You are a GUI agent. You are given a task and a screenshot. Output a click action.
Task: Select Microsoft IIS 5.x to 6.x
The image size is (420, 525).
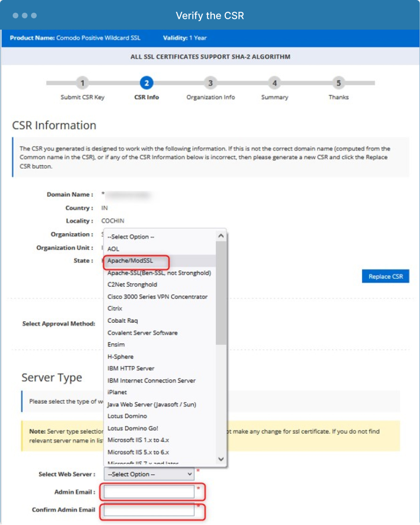(160, 452)
